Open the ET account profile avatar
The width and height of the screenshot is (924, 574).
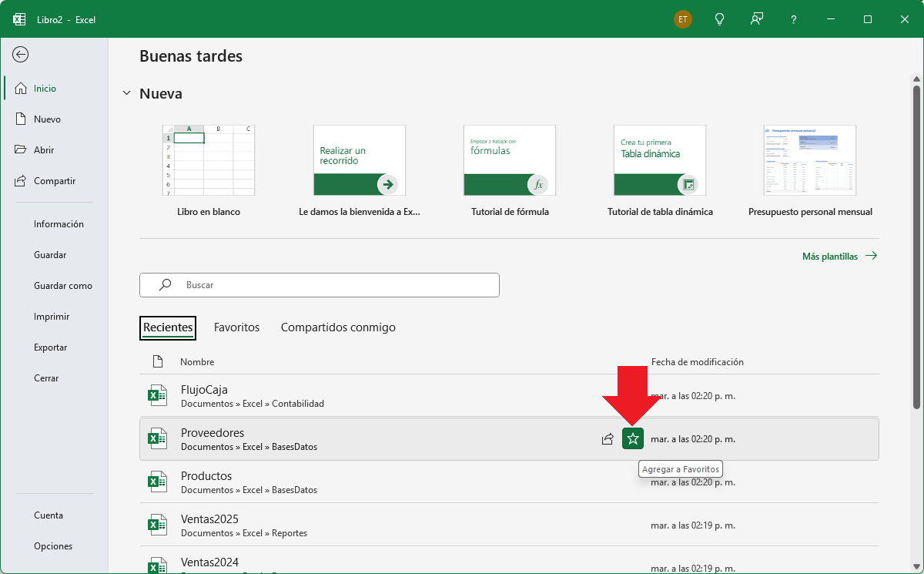coord(683,19)
